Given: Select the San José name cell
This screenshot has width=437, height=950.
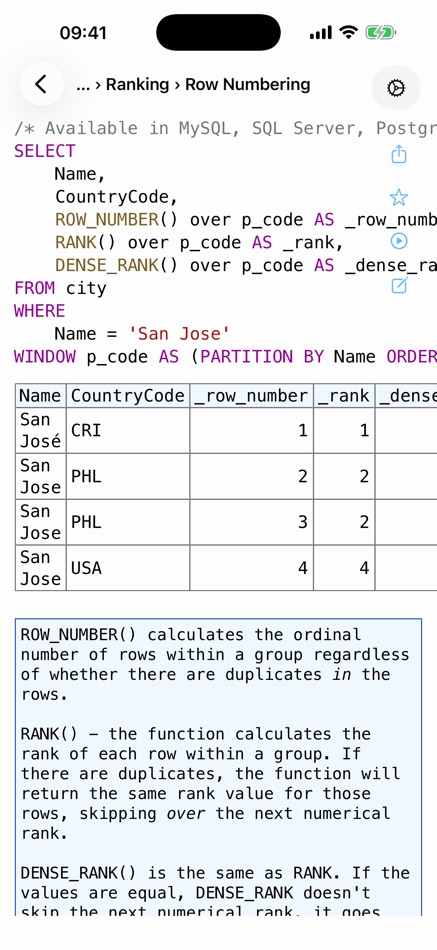Looking at the screenshot, I should pyautogui.click(x=41, y=430).
